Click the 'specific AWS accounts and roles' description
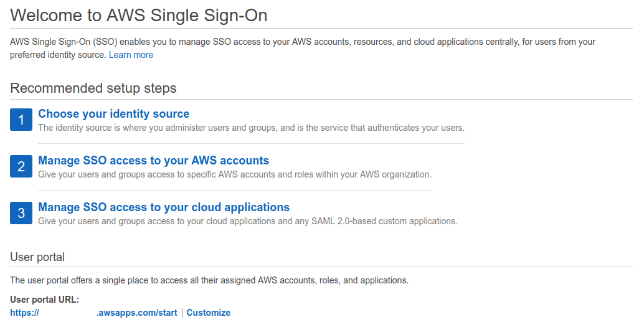 [x=235, y=174]
